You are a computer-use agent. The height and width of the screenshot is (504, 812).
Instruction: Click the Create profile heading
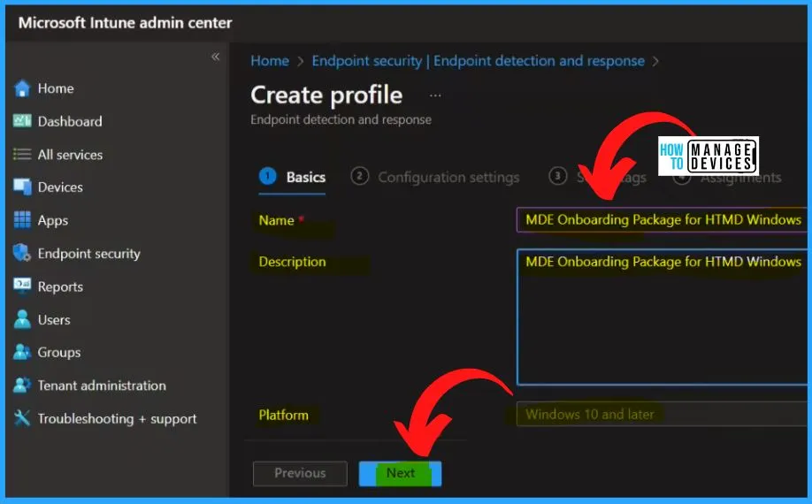326,95
